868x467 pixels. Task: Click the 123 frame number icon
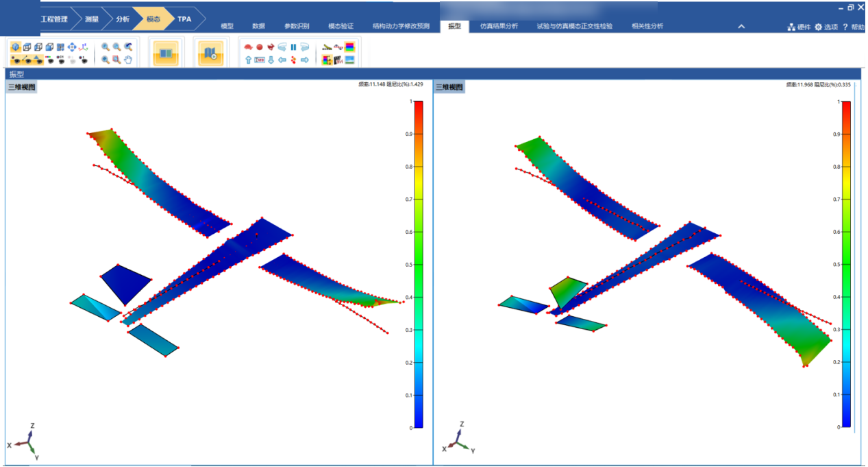click(x=259, y=60)
